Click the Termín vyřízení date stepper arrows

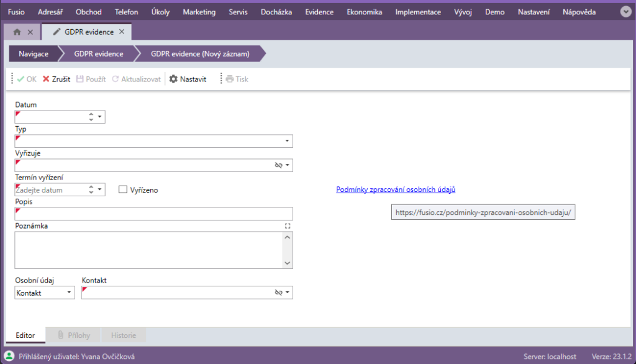coord(91,189)
